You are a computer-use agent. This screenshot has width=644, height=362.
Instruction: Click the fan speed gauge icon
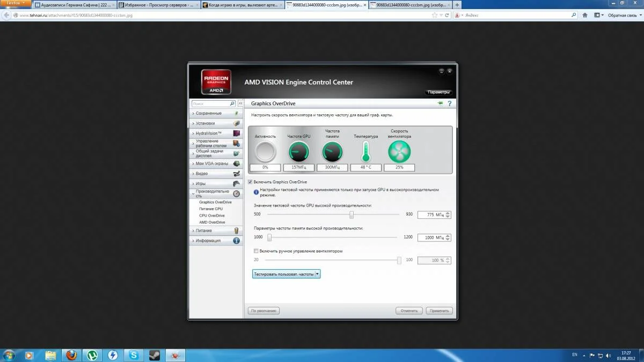[x=399, y=152]
